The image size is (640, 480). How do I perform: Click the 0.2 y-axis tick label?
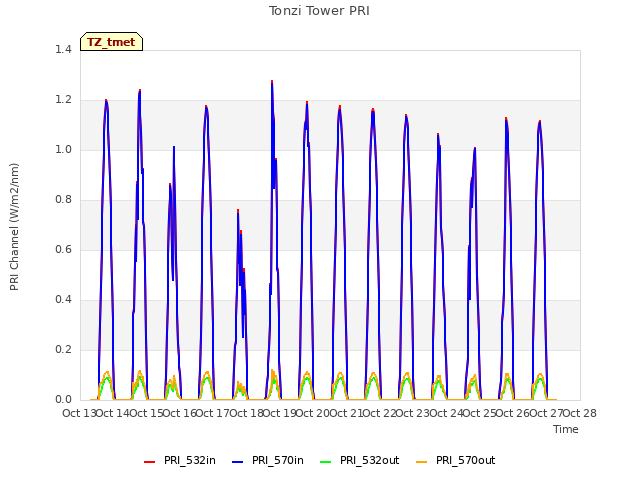click(63, 349)
